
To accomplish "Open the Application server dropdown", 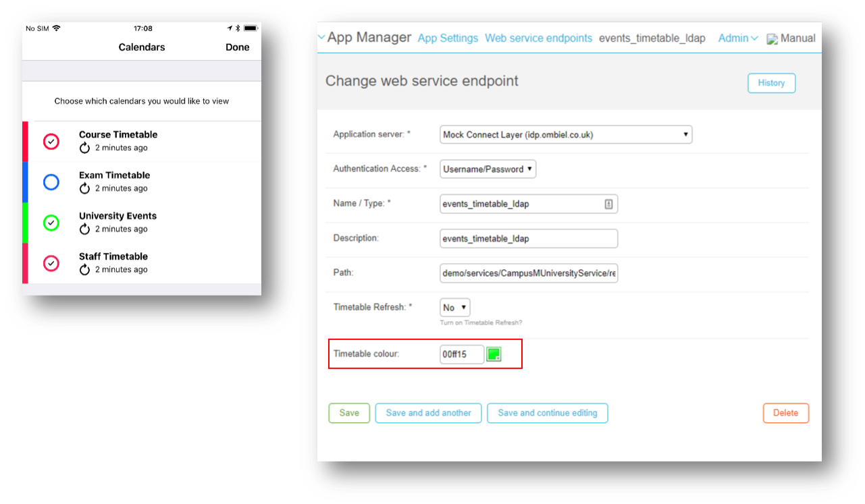I will click(565, 134).
